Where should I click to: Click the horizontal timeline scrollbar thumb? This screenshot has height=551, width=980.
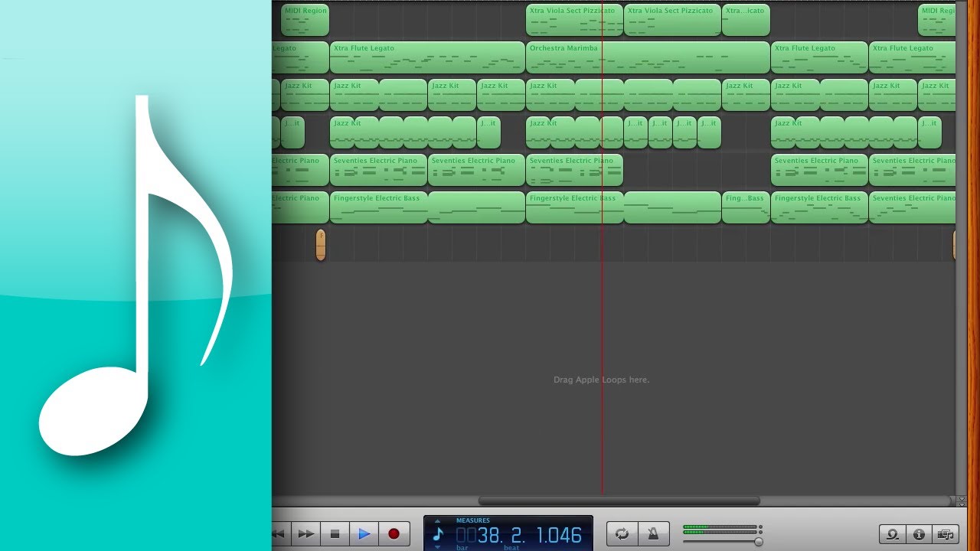[x=619, y=501]
